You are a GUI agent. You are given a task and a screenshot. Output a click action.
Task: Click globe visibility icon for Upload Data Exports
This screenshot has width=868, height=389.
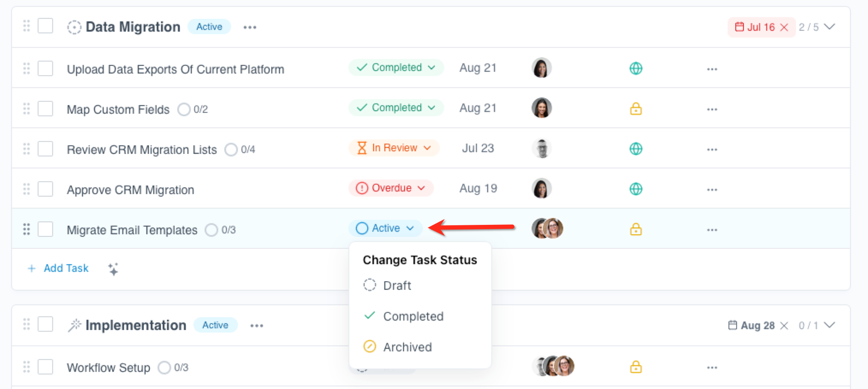(636, 68)
